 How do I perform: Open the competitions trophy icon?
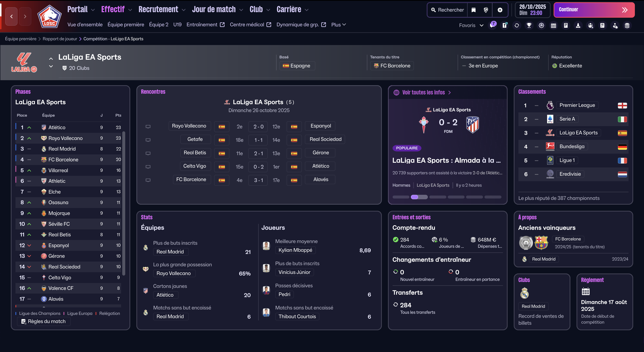pos(529,25)
